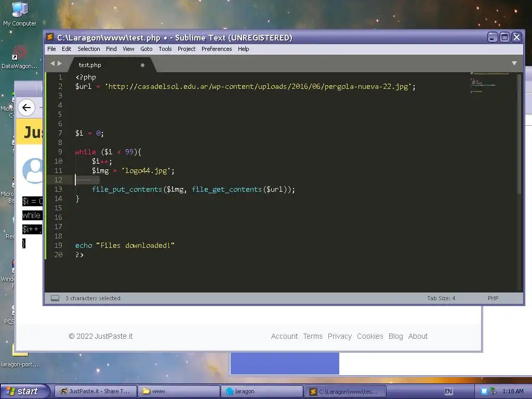
Task: Switch to www folder taskbar item
Action: tap(179, 391)
